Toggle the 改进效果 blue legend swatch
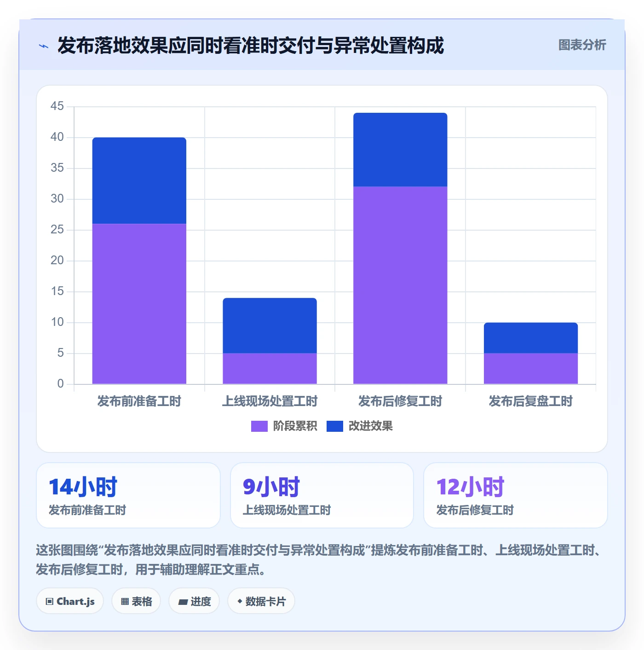This screenshot has height=650, width=644. pyautogui.click(x=334, y=426)
